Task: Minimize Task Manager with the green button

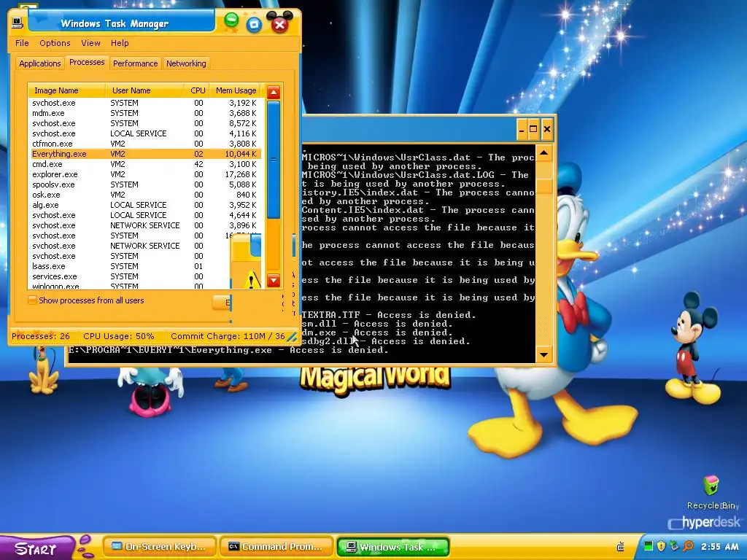Action: [x=231, y=21]
